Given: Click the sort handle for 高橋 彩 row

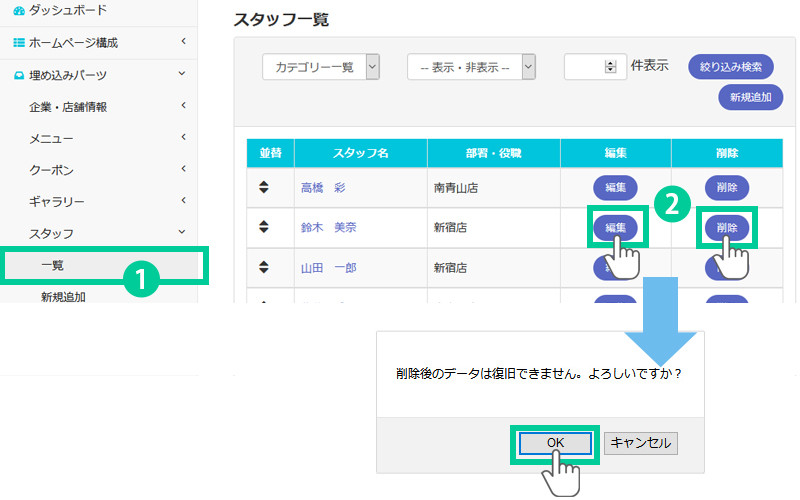Looking at the screenshot, I should click(x=264, y=187).
